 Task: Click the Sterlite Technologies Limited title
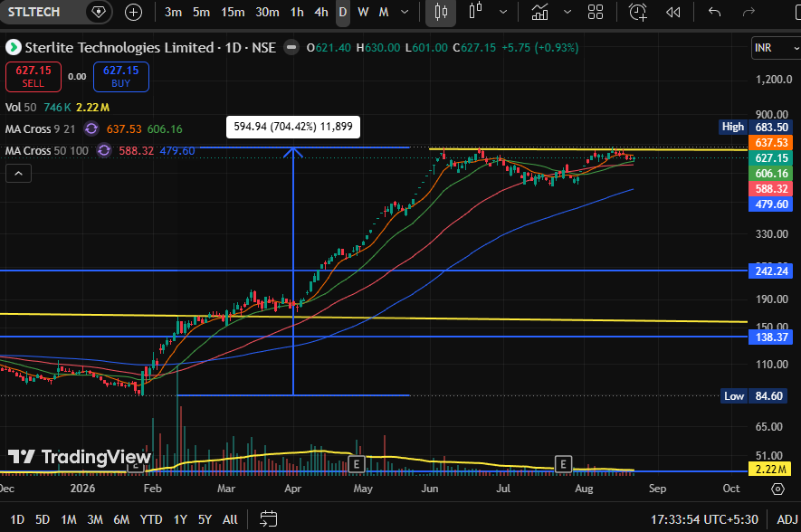click(119, 47)
